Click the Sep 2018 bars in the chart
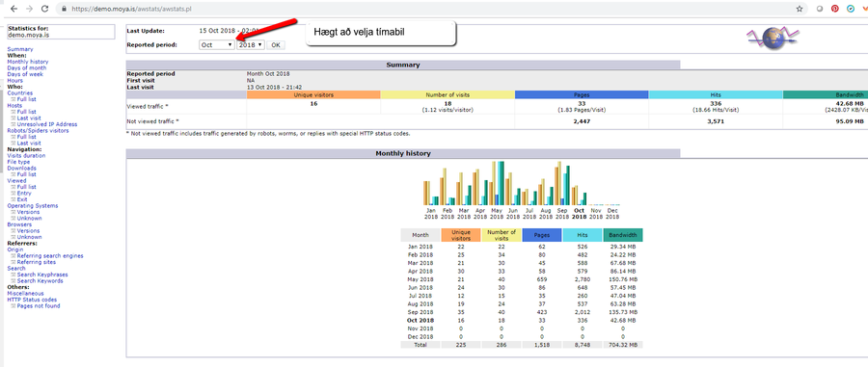 [562, 183]
